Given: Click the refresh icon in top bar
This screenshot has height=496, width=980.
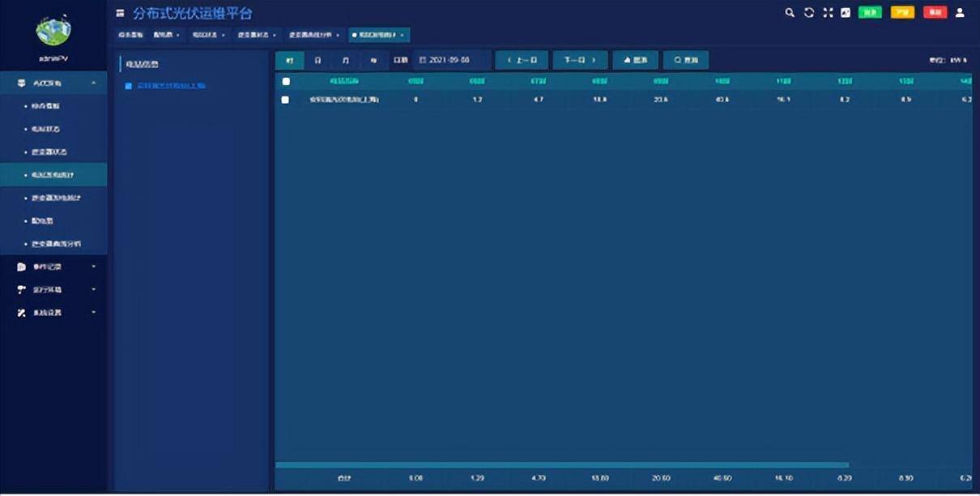Looking at the screenshot, I should tap(808, 13).
